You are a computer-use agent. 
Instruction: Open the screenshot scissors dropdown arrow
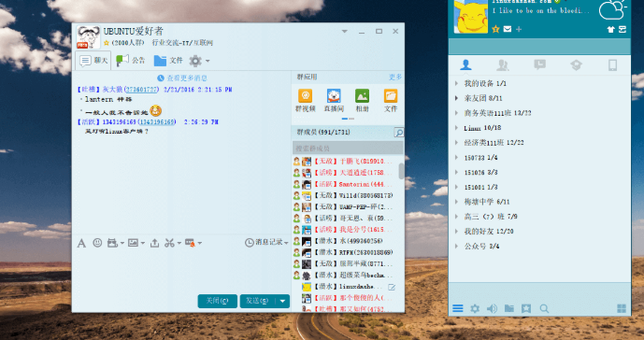click(x=179, y=243)
